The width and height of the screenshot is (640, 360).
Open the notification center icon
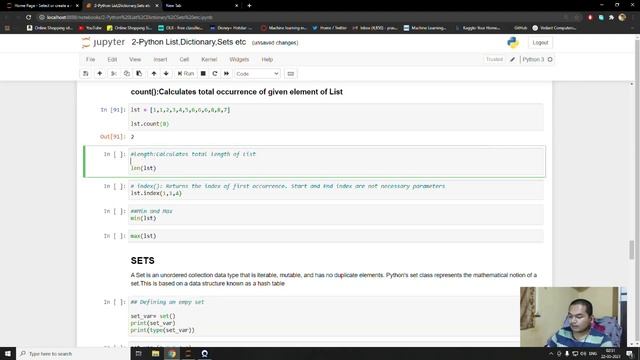pyautogui.click(x=630, y=353)
